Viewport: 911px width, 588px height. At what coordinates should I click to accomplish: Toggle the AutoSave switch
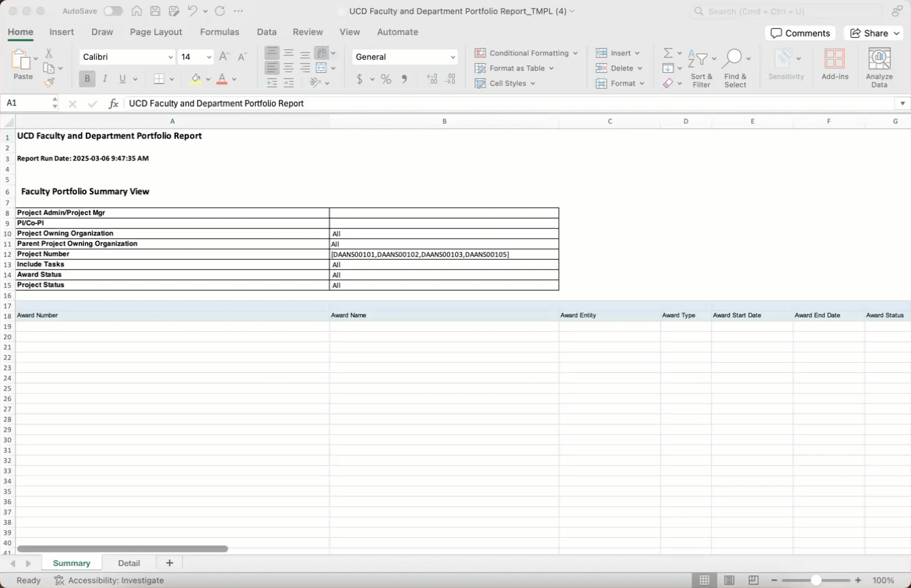[x=113, y=11]
